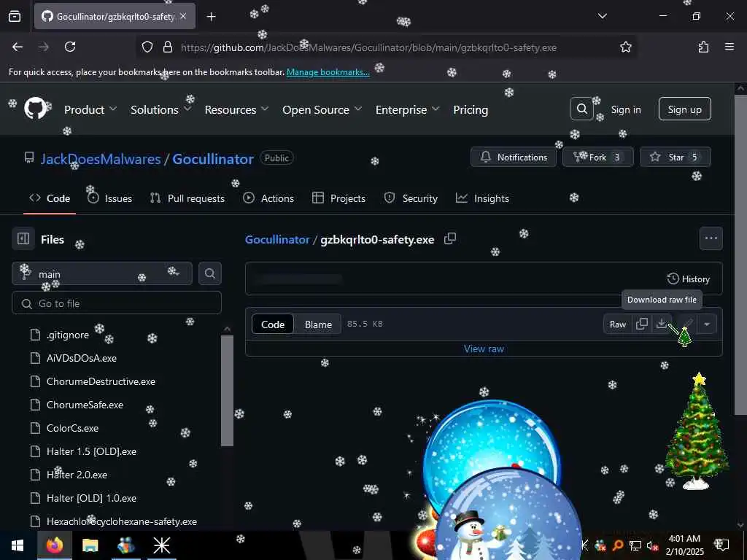This screenshot has width=747, height=560.
Task: Open Firefox View icon in tab bar
Action: coord(15,16)
